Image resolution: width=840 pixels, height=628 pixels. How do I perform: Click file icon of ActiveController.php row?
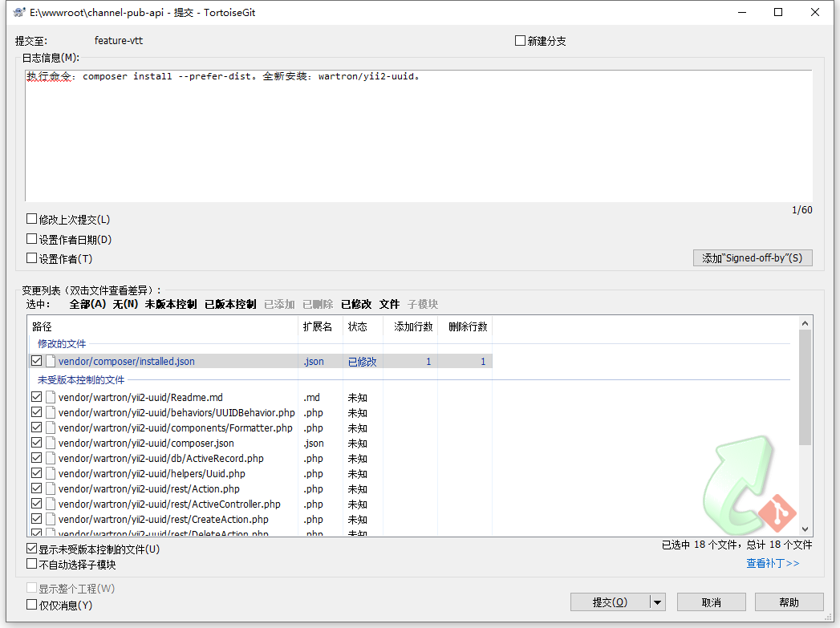tap(51, 504)
